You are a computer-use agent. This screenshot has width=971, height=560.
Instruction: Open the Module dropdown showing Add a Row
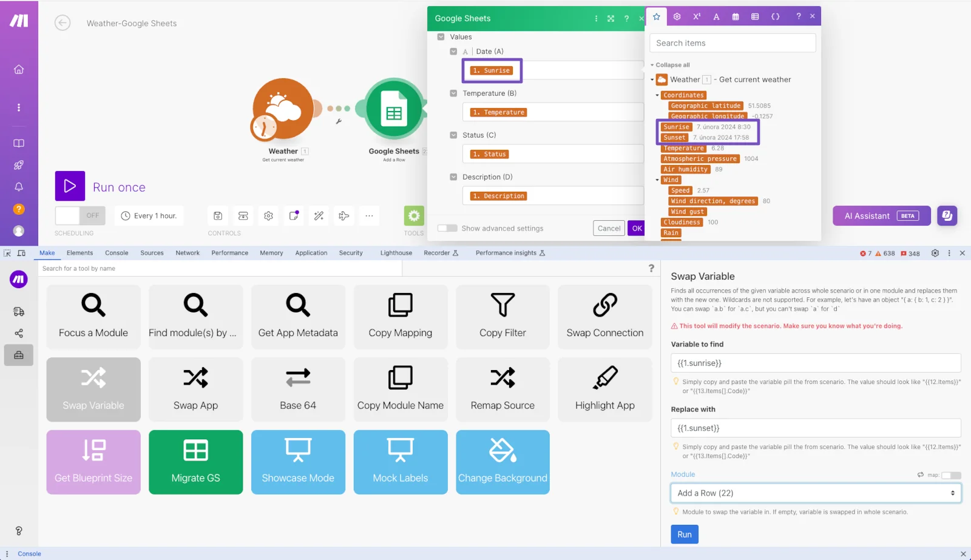(816, 493)
